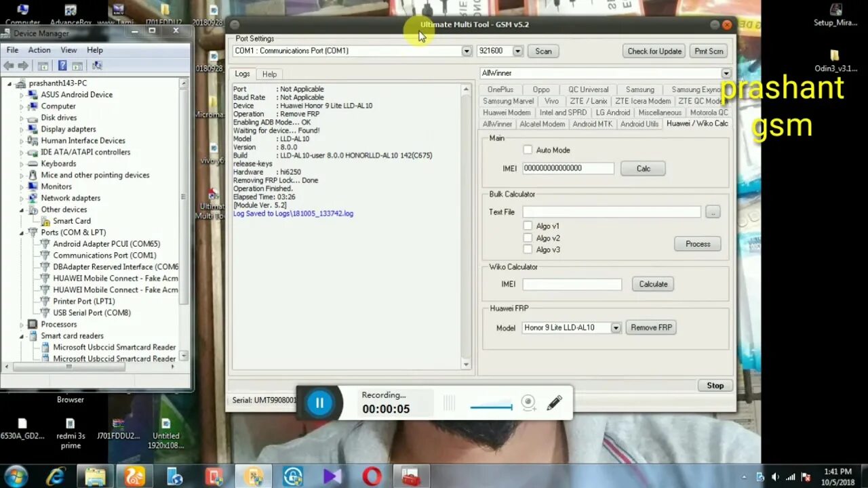The width and height of the screenshot is (868, 488).
Task: Click the Scan button in Port Settings
Action: point(543,51)
